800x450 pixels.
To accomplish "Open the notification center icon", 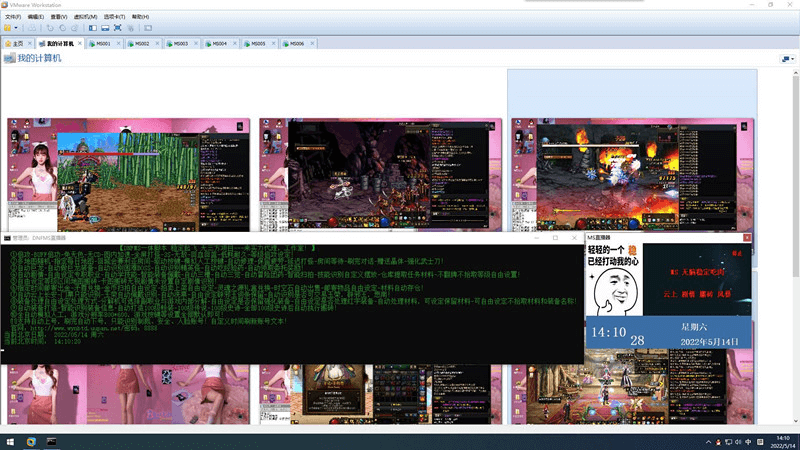I will tap(760, 442).
